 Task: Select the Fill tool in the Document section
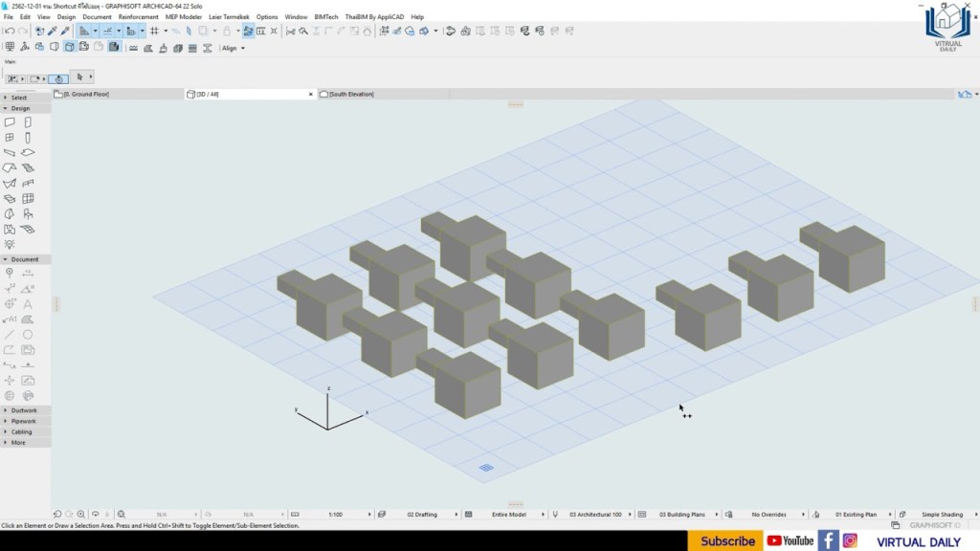tap(27, 319)
